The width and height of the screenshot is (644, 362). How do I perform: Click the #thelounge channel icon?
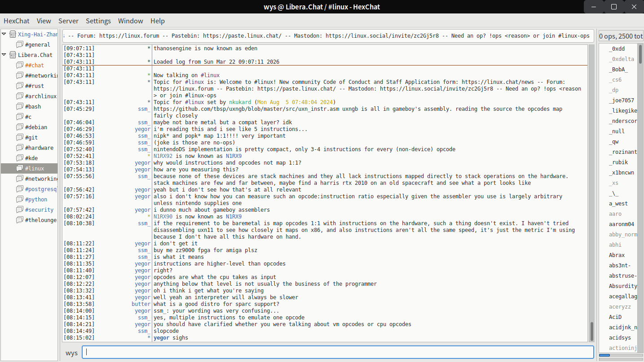(19, 220)
